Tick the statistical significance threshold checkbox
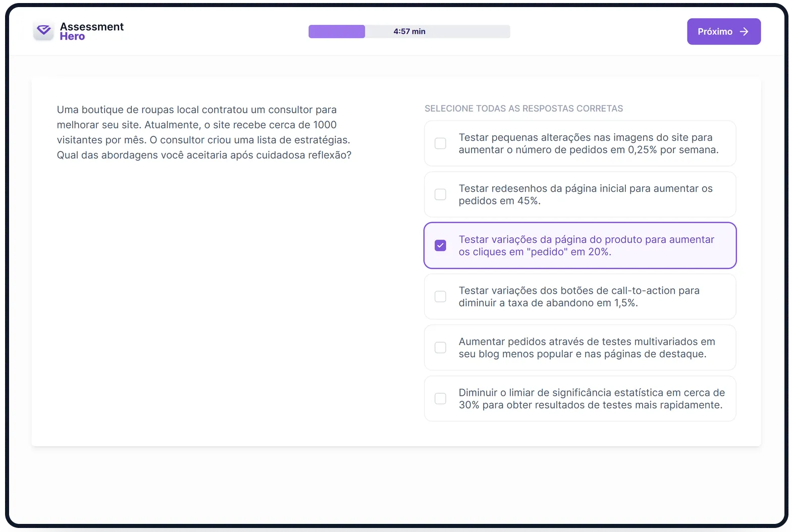This screenshot has height=532, width=792. 441,399
